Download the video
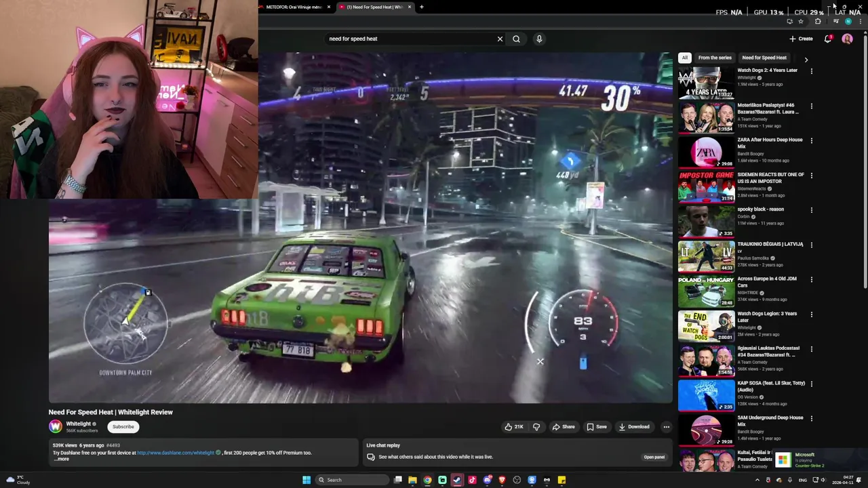868x488 pixels. (x=634, y=427)
